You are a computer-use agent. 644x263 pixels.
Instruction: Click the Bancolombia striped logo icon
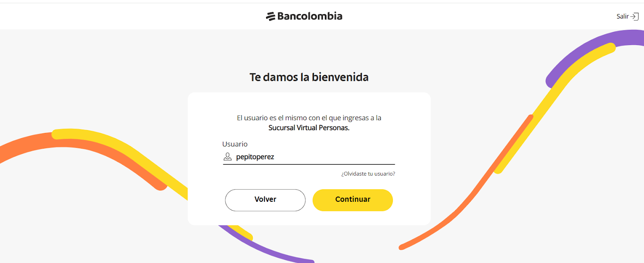[x=270, y=17]
